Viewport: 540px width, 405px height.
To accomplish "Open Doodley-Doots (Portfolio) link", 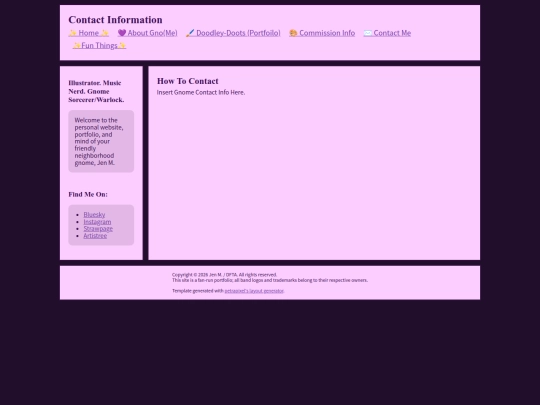I will (x=233, y=33).
